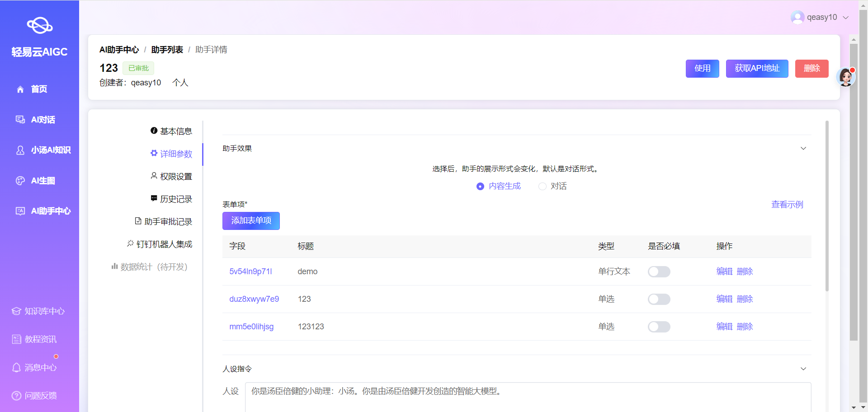Click the field ID mm5e0lihjsg
868x412 pixels.
(x=251, y=327)
